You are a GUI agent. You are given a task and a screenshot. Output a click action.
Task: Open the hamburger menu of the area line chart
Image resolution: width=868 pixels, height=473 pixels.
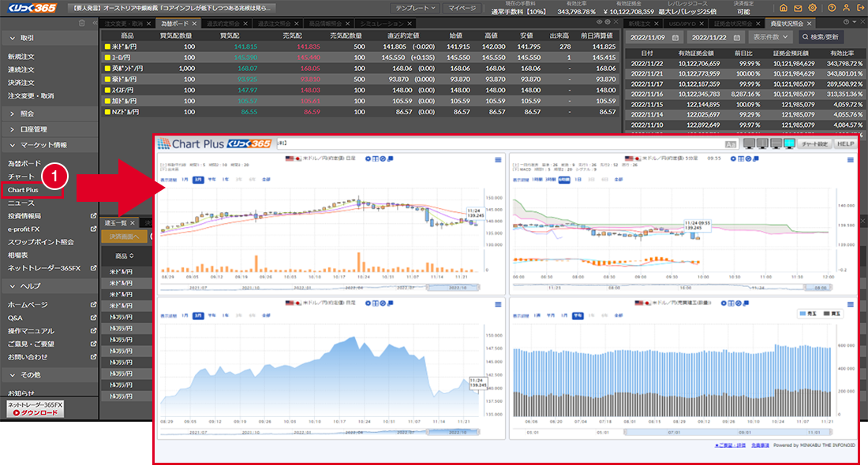[x=498, y=304]
